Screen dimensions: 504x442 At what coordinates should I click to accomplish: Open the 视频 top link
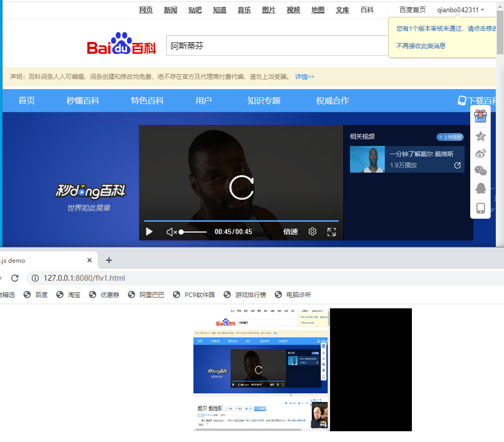(294, 10)
